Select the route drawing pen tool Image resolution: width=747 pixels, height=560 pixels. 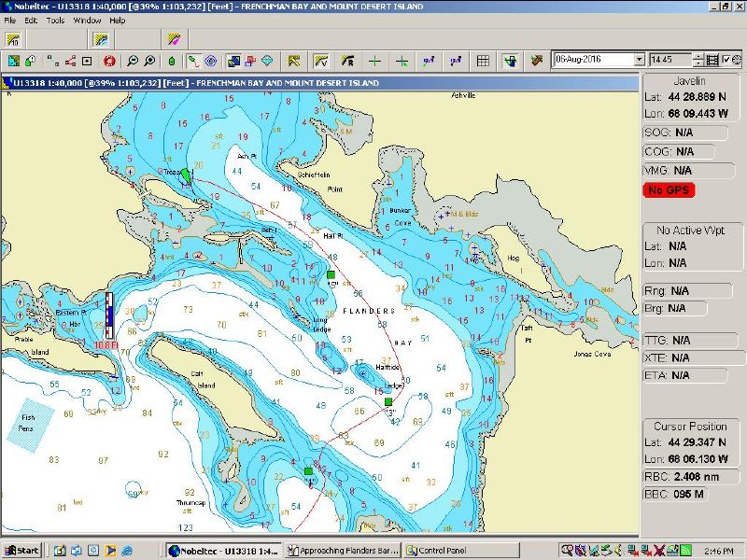(x=192, y=63)
